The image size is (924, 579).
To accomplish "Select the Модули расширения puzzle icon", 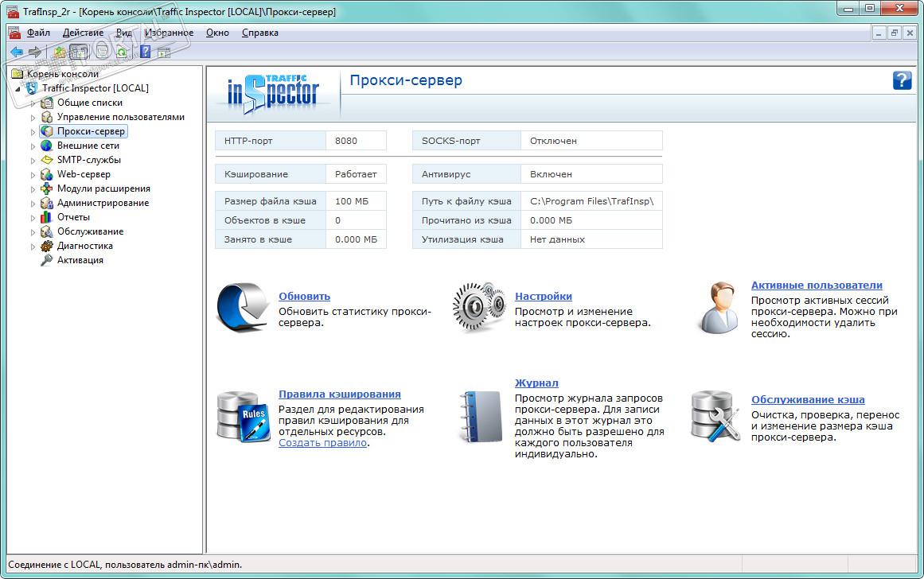I will (46, 188).
